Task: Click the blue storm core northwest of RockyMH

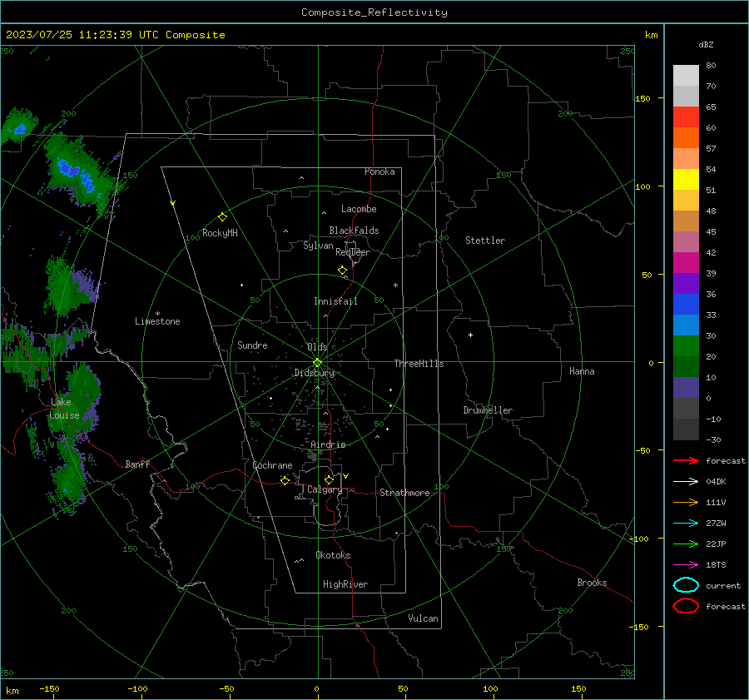Action: coord(77,174)
